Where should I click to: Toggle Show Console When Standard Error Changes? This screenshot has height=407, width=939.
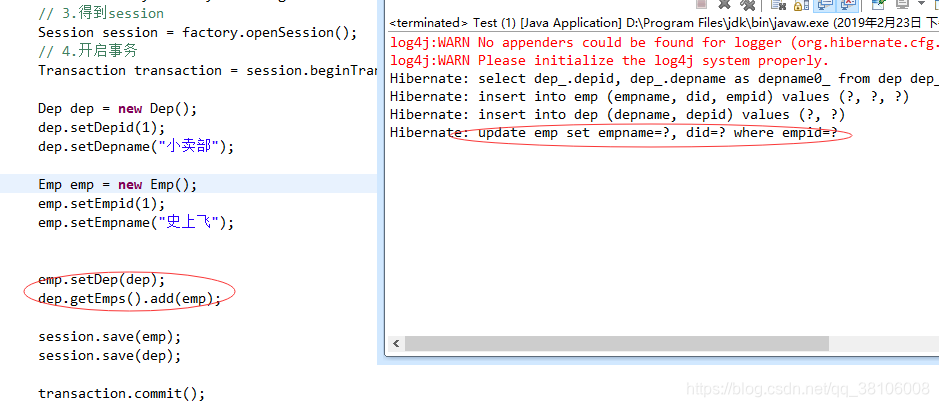point(848,5)
